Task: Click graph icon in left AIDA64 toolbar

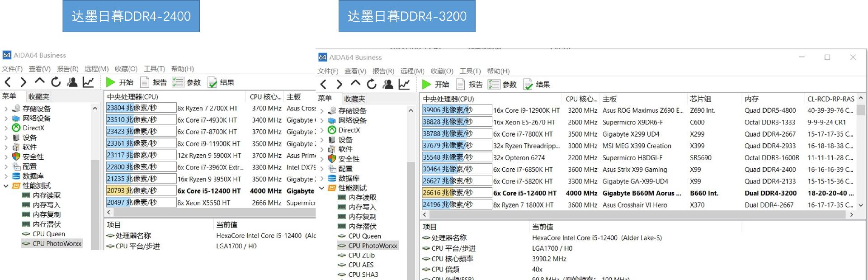Action: (x=88, y=82)
